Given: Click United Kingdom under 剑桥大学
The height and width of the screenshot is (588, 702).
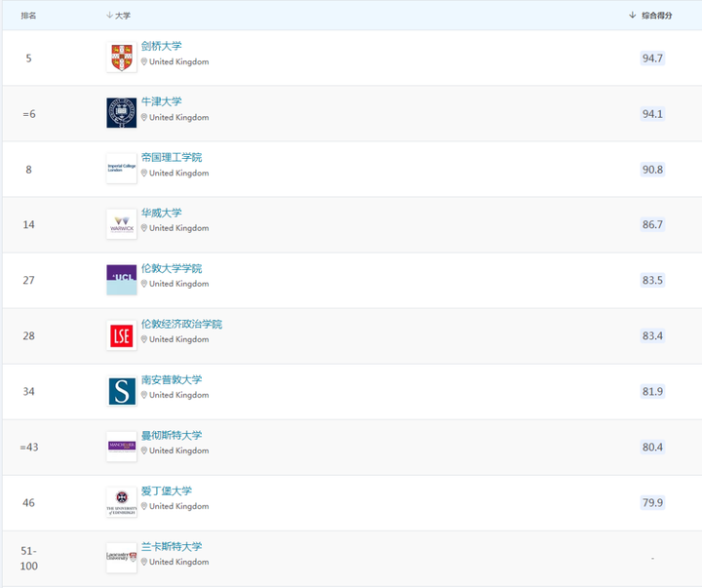Looking at the screenshot, I should point(179,61).
